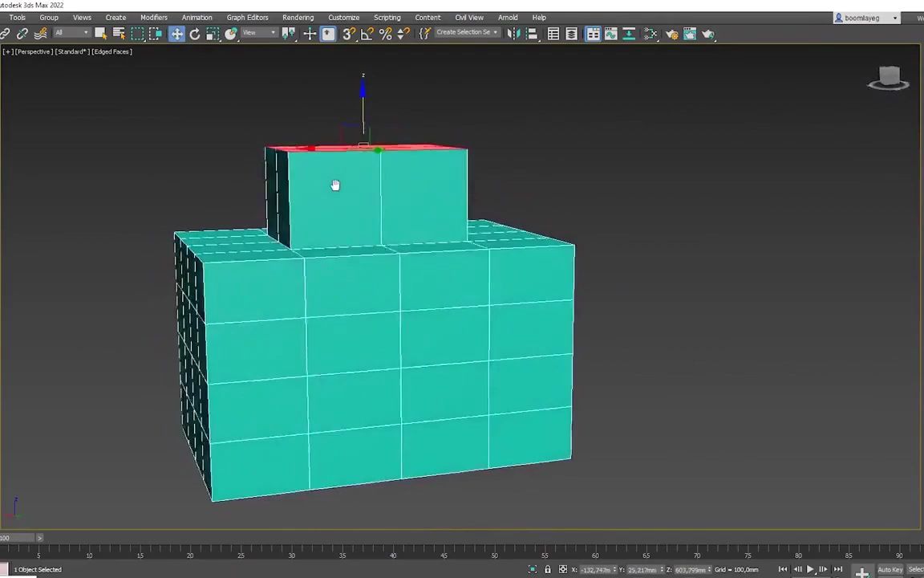924x578 pixels.
Task: Click the Select and Link icon
Action: point(5,33)
